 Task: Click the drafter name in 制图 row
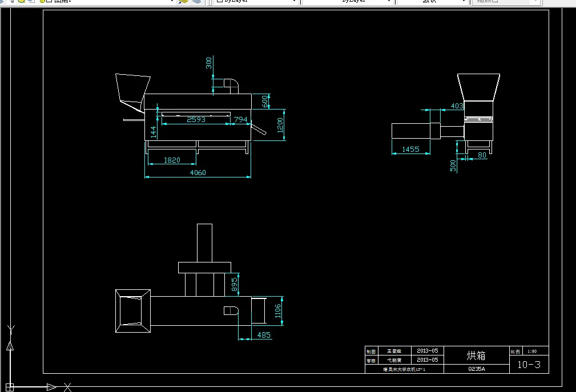(x=394, y=351)
